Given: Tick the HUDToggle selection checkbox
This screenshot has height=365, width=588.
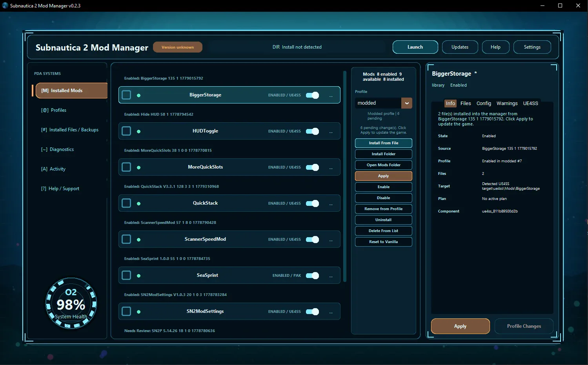Looking at the screenshot, I should tap(126, 131).
